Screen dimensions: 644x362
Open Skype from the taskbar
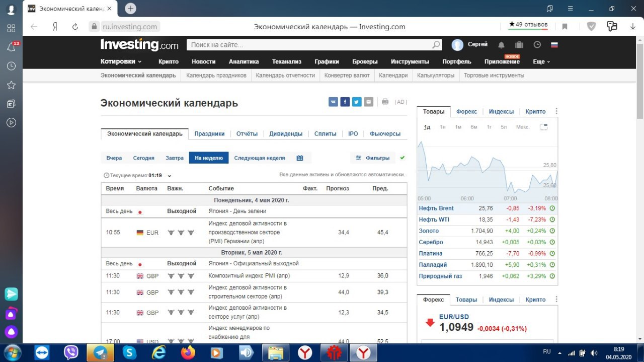click(x=129, y=352)
